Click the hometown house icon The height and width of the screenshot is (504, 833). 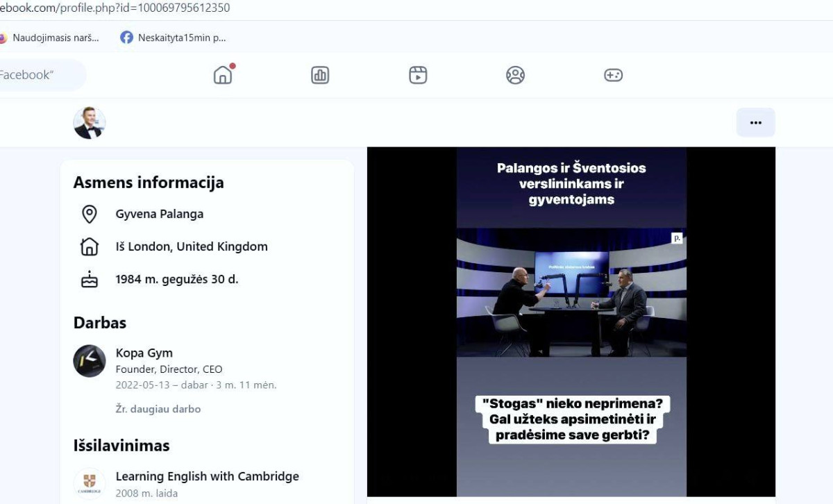[x=90, y=246]
